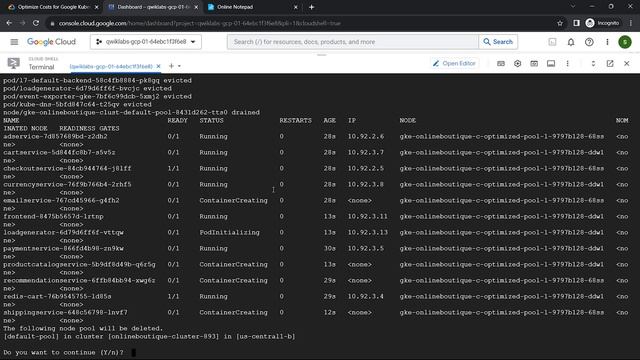
Task: Click the checkoutservice-84cb944764-j8lff pod name
Action: [x=67, y=168]
